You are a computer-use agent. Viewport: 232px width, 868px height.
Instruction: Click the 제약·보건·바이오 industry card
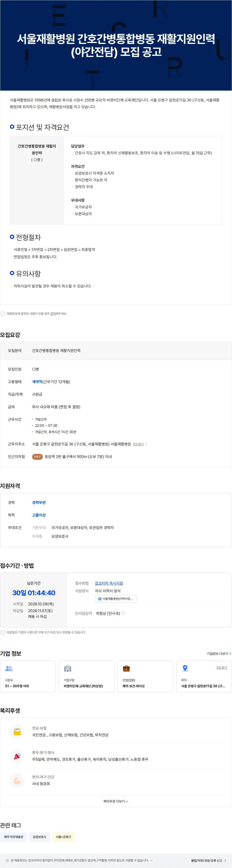point(145,676)
